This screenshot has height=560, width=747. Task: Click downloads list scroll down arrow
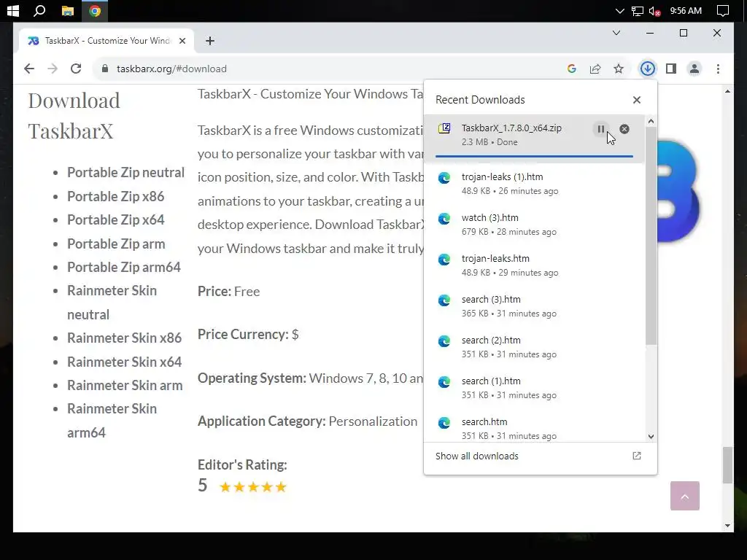[651, 436]
